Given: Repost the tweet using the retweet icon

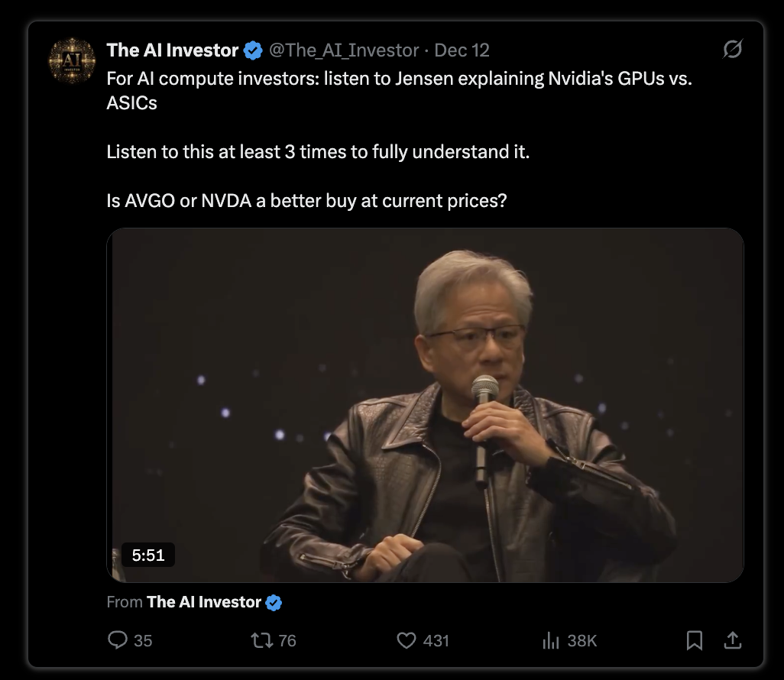Looking at the screenshot, I should pyautogui.click(x=261, y=640).
